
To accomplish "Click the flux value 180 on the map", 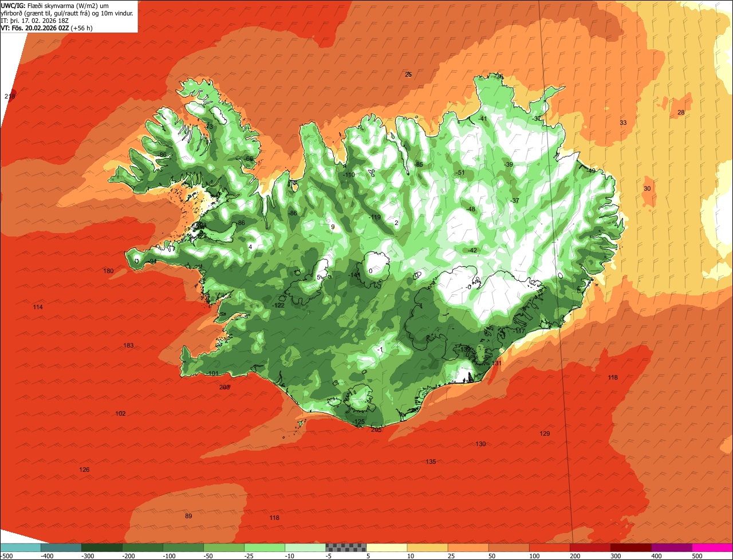I will coord(108,271).
